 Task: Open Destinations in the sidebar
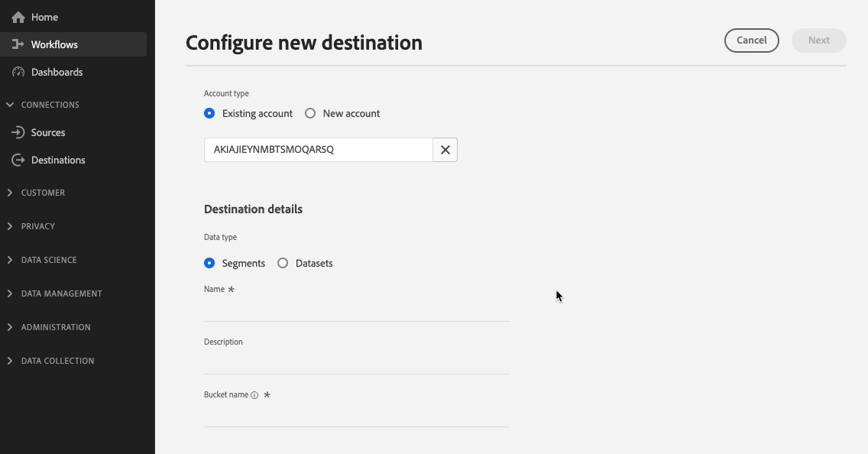[58, 161]
